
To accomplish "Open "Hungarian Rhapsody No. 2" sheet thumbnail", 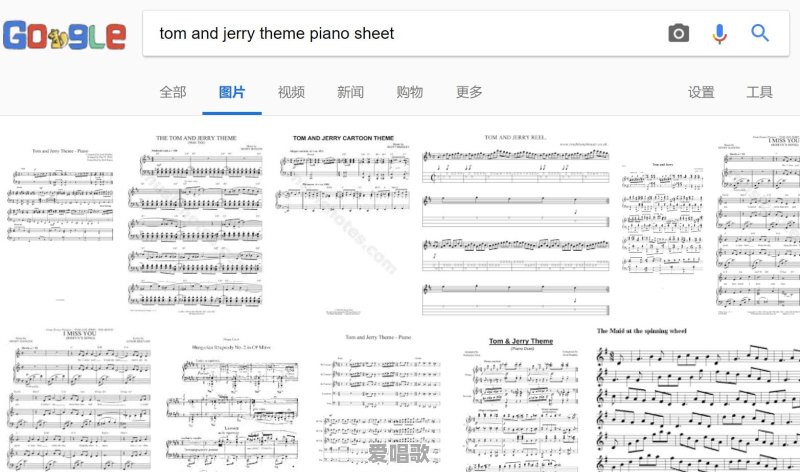I will pos(232,399).
